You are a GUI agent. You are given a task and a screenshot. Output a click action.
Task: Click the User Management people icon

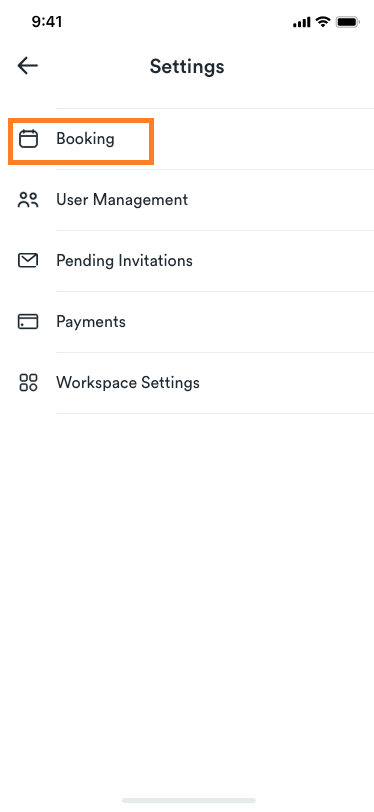[x=28, y=200]
